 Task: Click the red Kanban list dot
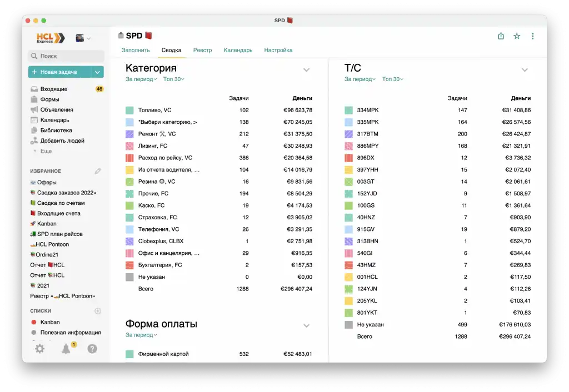pyautogui.click(x=34, y=322)
